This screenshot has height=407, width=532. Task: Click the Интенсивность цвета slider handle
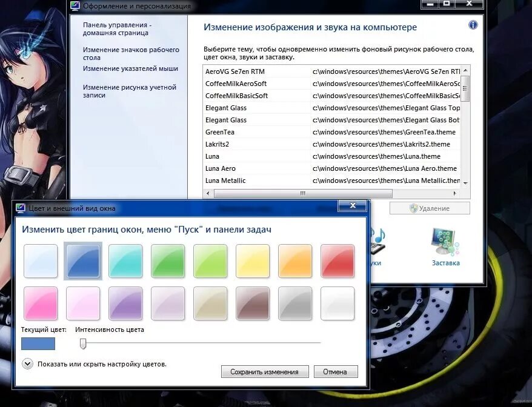tap(83, 343)
